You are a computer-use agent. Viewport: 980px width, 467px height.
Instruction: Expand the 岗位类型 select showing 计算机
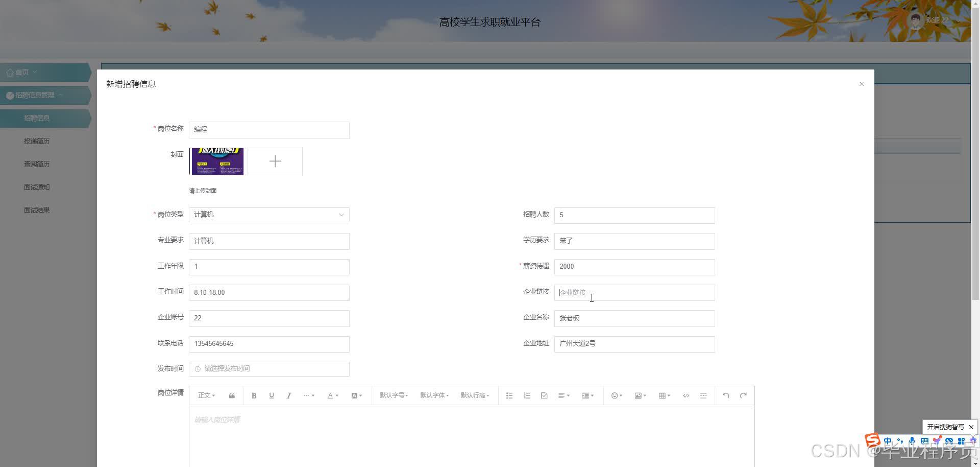click(269, 215)
